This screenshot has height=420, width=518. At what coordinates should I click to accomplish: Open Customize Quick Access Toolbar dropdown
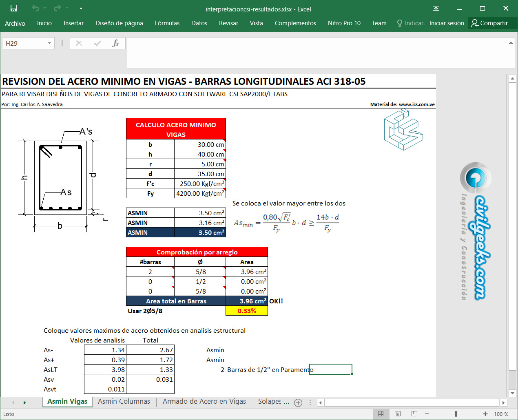click(81, 9)
